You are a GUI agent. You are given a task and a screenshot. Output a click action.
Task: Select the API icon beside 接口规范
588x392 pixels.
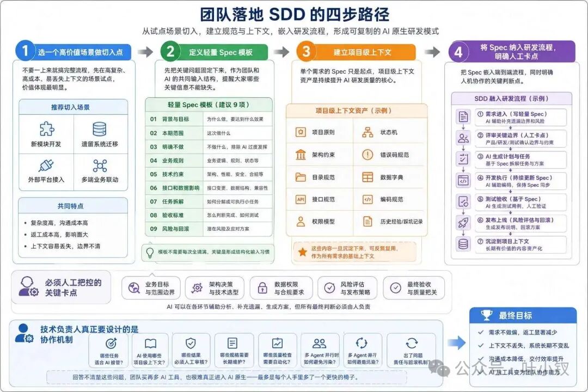click(x=301, y=200)
